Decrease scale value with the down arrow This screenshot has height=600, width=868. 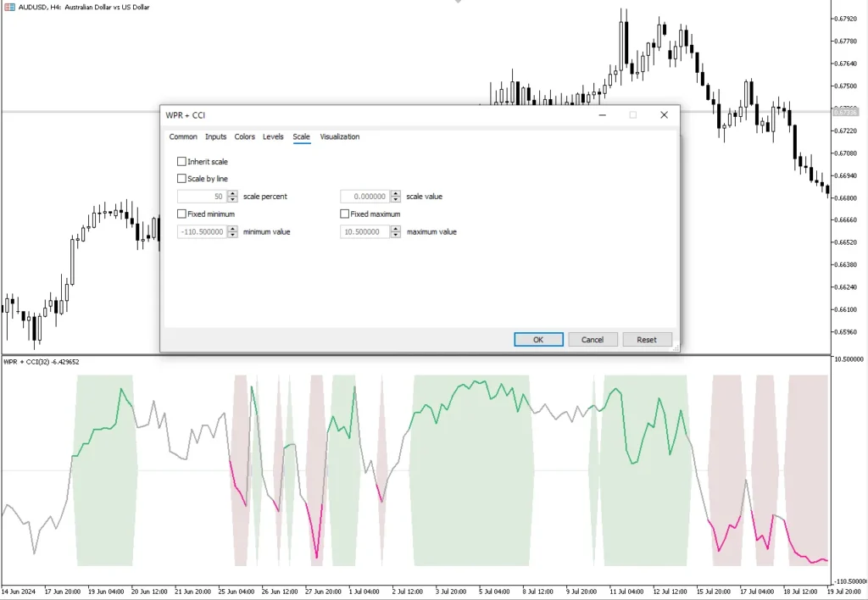tap(396, 199)
